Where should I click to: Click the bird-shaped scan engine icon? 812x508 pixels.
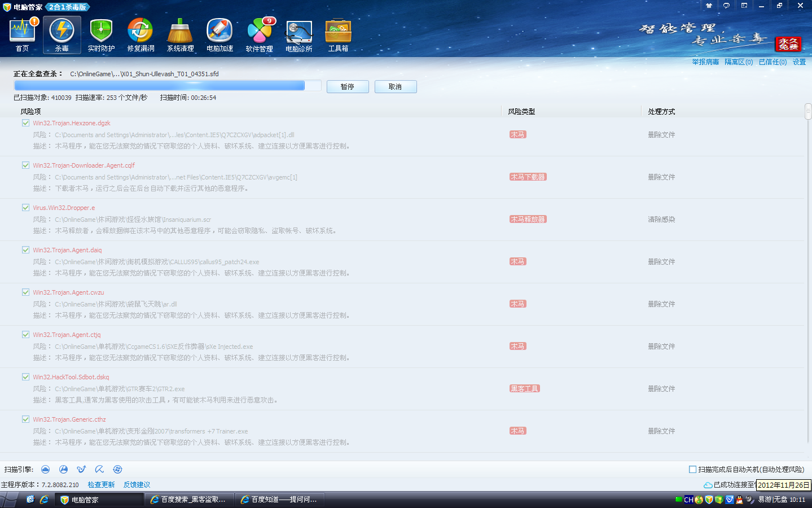[82, 470]
